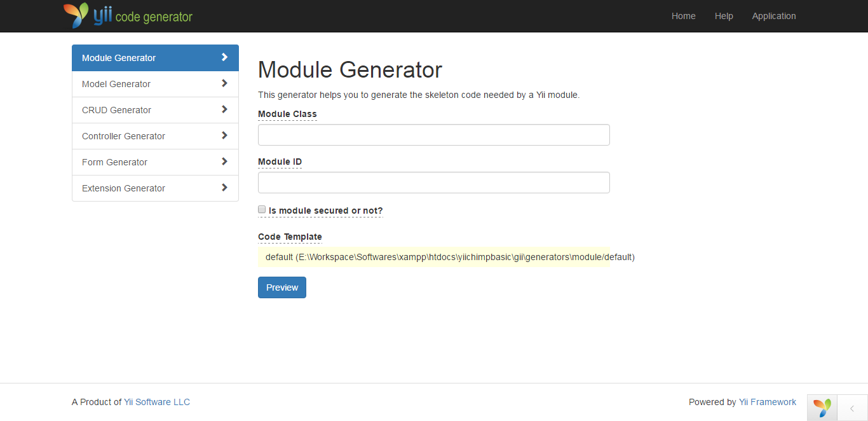The width and height of the screenshot is (868, 421).
Task: Select Controller Generator in sidebar
Action: pos(155,136)
